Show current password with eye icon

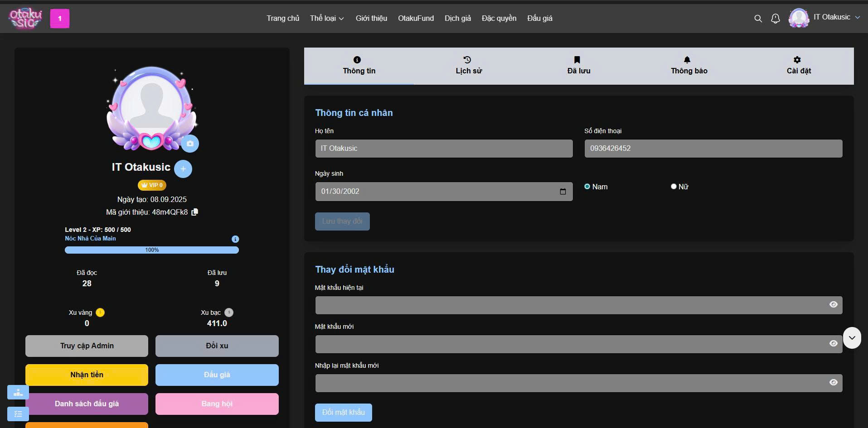point(833,305)
